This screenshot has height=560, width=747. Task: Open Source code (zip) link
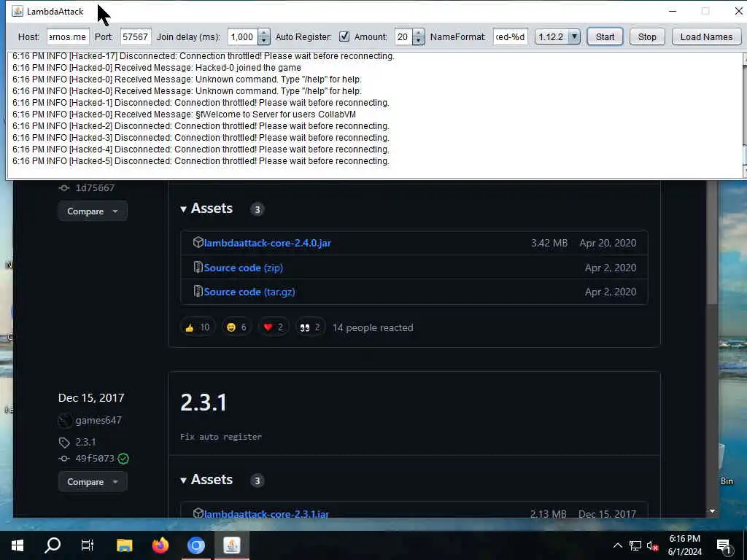pos(243,268)
